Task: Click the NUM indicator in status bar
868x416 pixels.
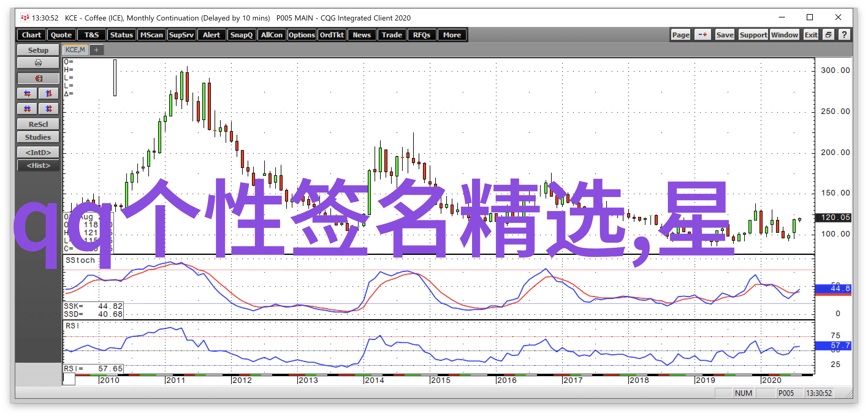Action: 743,393
